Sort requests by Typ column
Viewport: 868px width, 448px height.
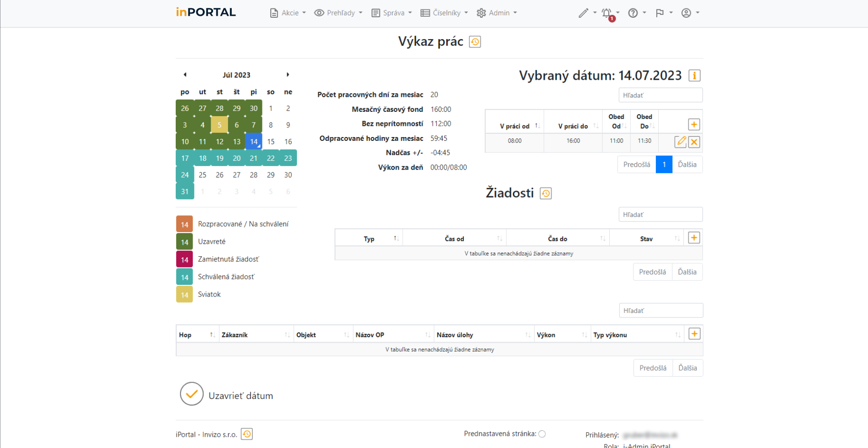(x=369, y=239)
